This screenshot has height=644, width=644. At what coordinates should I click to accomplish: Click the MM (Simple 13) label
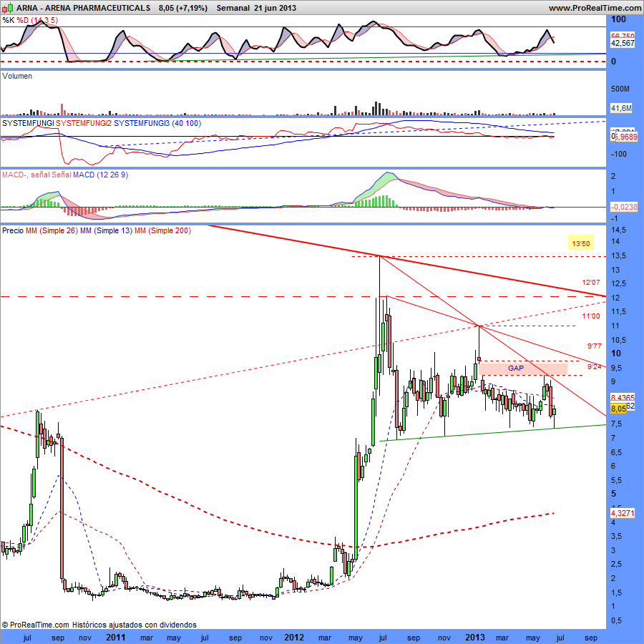pos(106,231)
